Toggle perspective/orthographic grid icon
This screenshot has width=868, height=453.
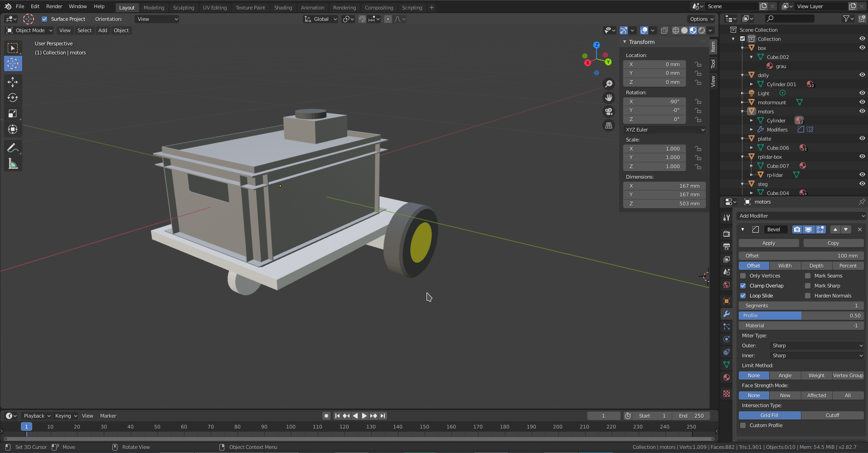click(609, 126)
